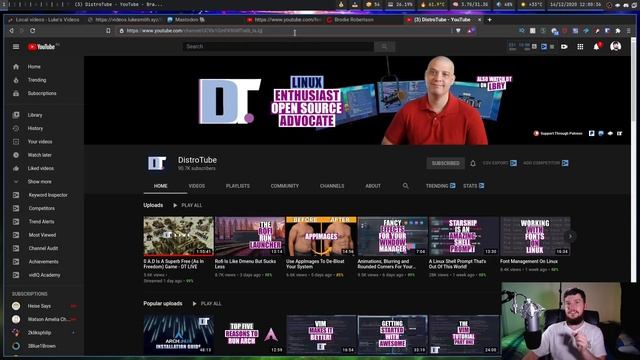Screen dimensions: 640x360
Task: Open the Starship shell prompt thumbnail
Action: coord(464,236)
